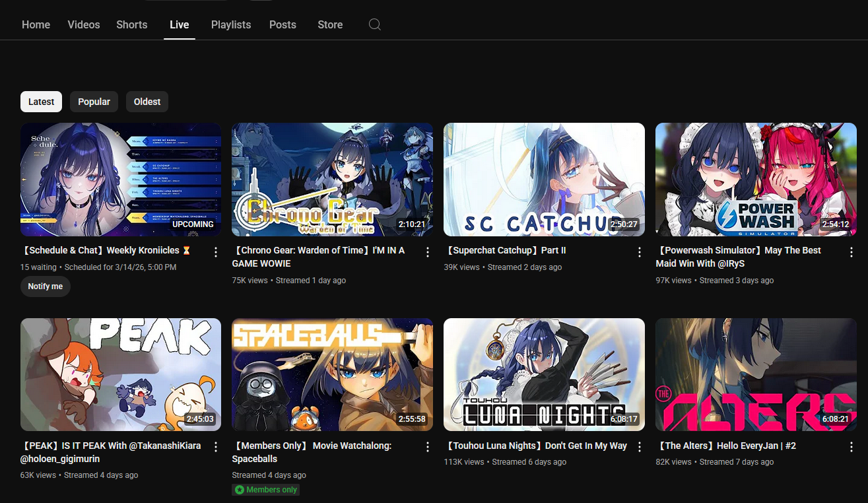
Task: Open title IS IT PEAK With @TakanashiKiara
Action: click(x=111, y=452)
